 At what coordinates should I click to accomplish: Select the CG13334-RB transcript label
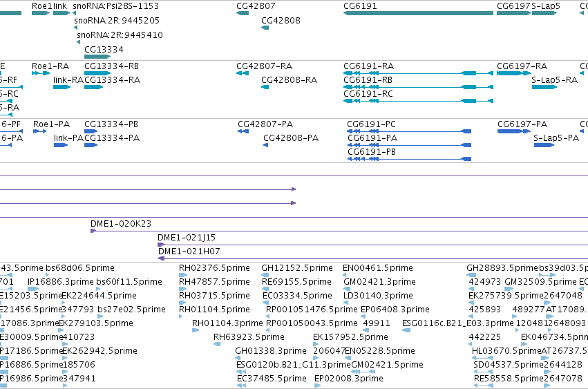tap(111, 66)
